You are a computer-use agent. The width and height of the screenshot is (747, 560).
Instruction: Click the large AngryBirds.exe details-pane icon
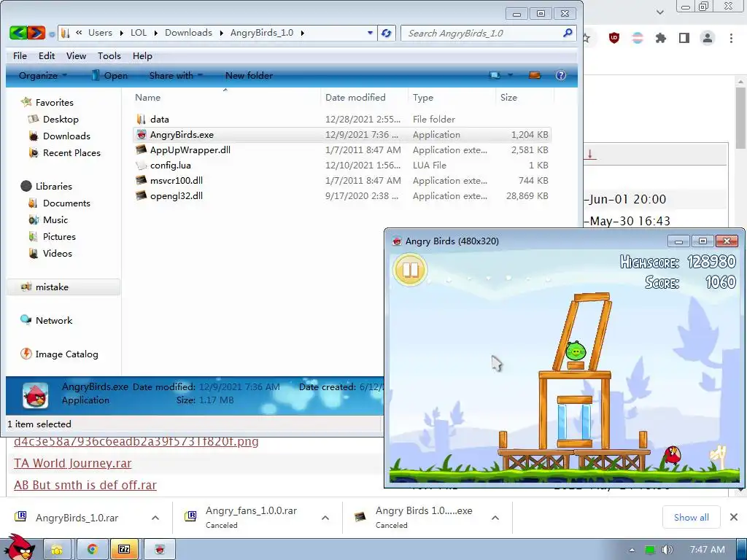35,395
